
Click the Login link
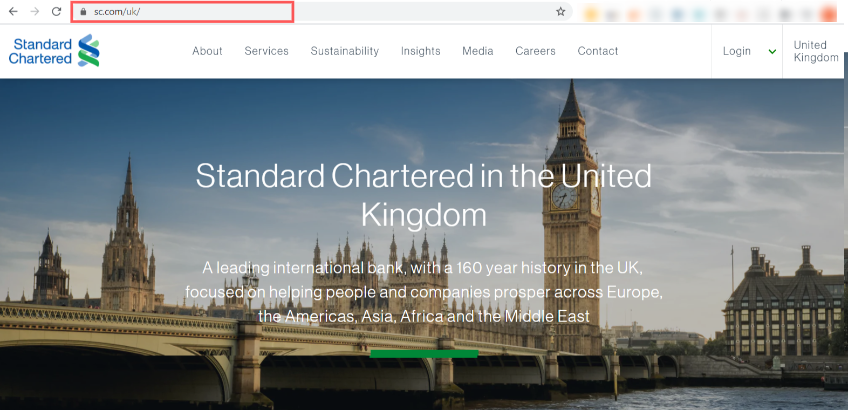tap(737, 51)
